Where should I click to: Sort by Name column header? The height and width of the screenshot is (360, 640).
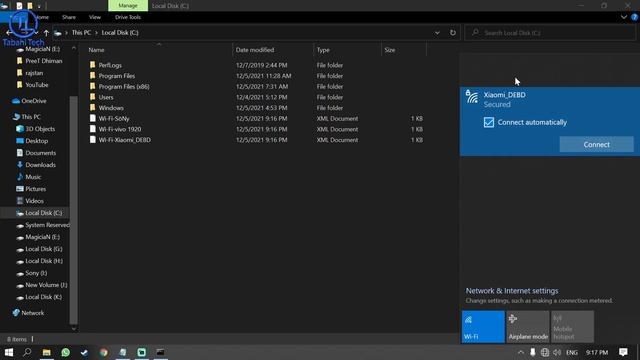(96, 50)
